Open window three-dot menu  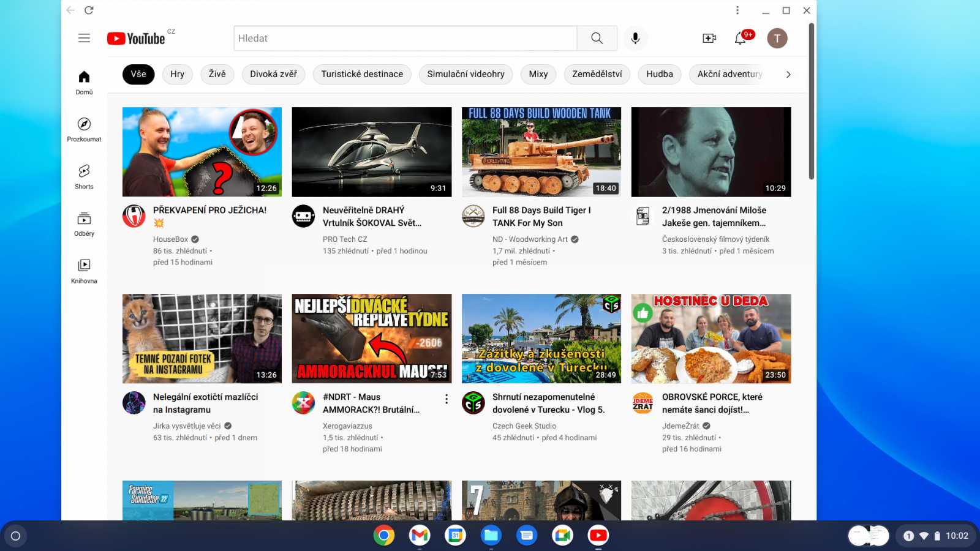click(x=737, y=10)
